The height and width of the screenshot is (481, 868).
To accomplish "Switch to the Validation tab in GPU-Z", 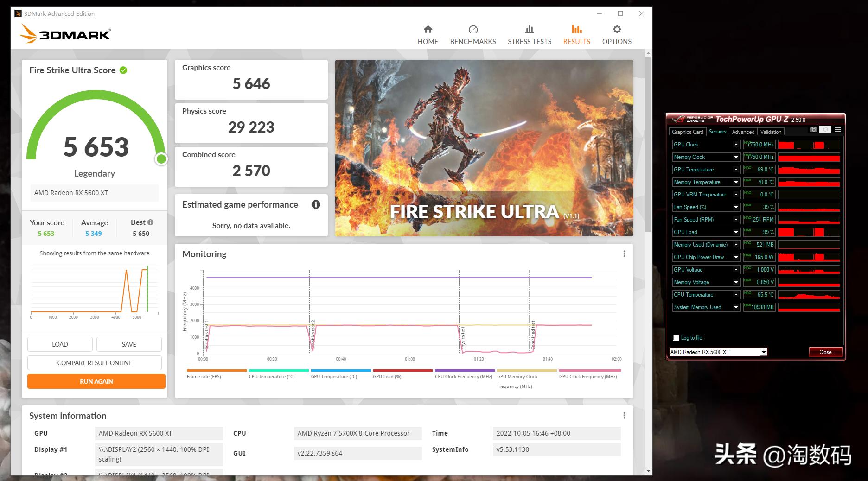I will point(771,132).
